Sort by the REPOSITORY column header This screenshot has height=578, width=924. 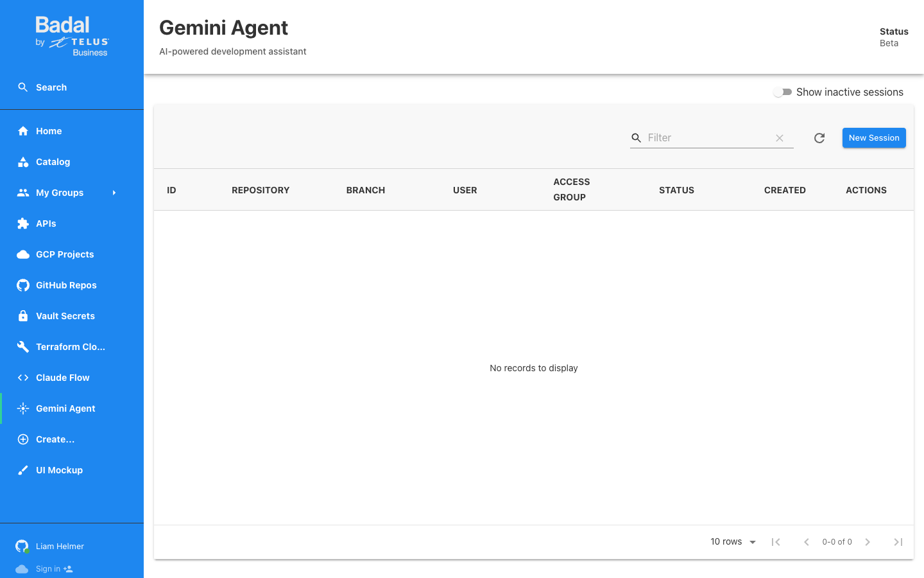tap(261, 190)
